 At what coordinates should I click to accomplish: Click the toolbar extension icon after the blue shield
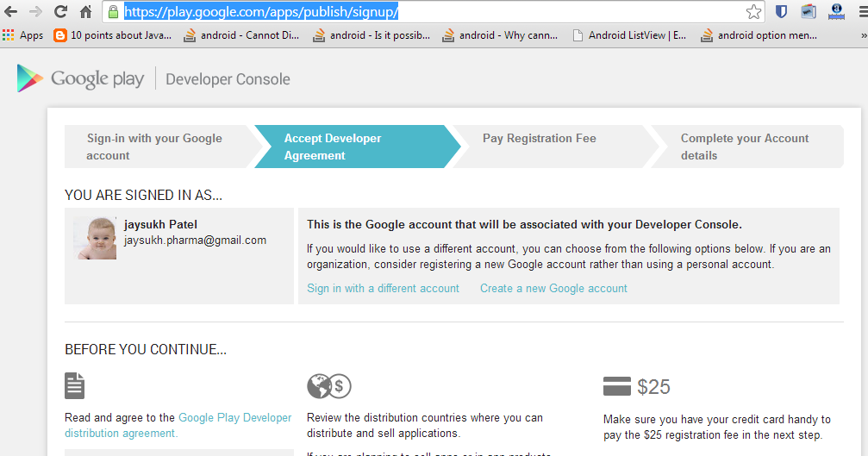point(809,11)
